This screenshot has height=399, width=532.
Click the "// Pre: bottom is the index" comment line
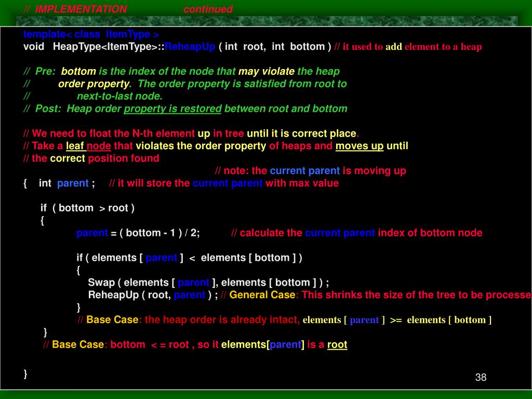coord(181,71)
